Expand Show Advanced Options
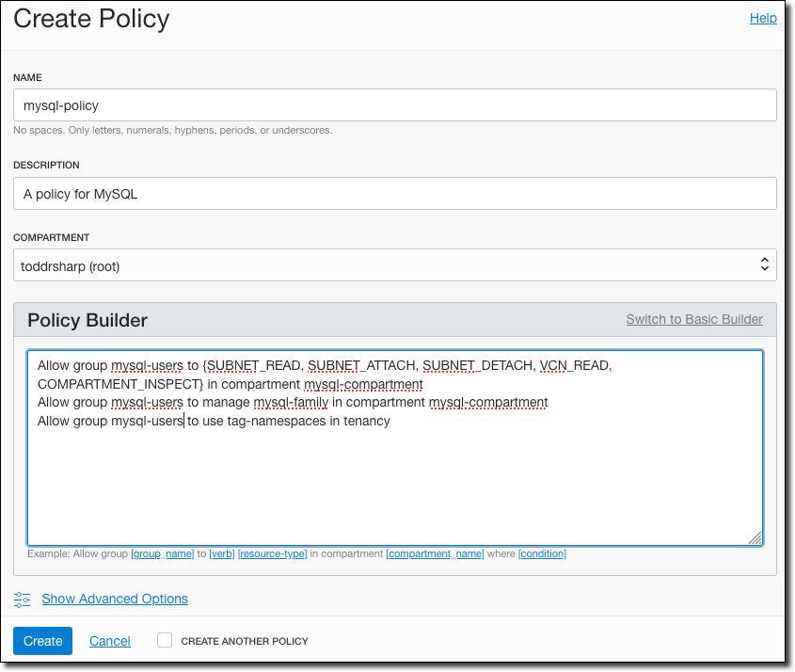Screen dimensions: 795x672 115,599
